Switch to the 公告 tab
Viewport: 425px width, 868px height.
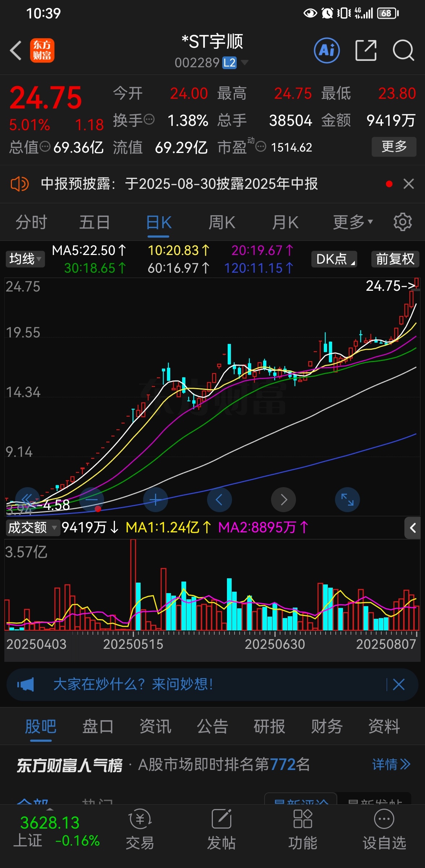(x=212, y=726)
